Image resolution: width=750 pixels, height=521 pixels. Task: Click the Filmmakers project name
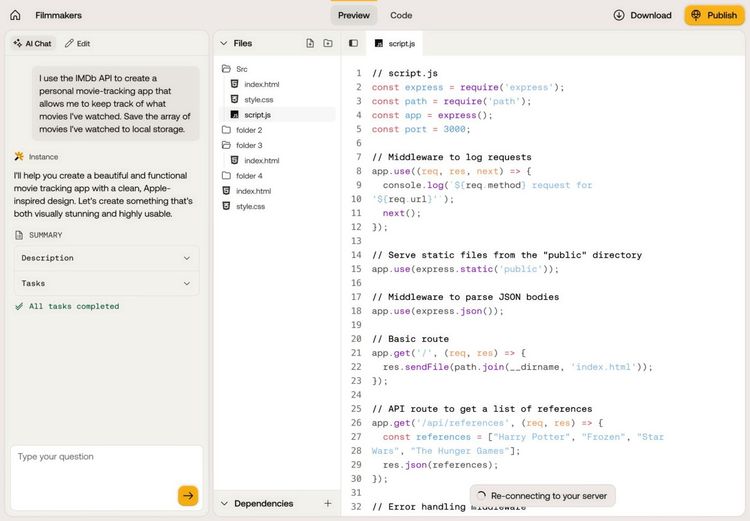pos(58,15)
